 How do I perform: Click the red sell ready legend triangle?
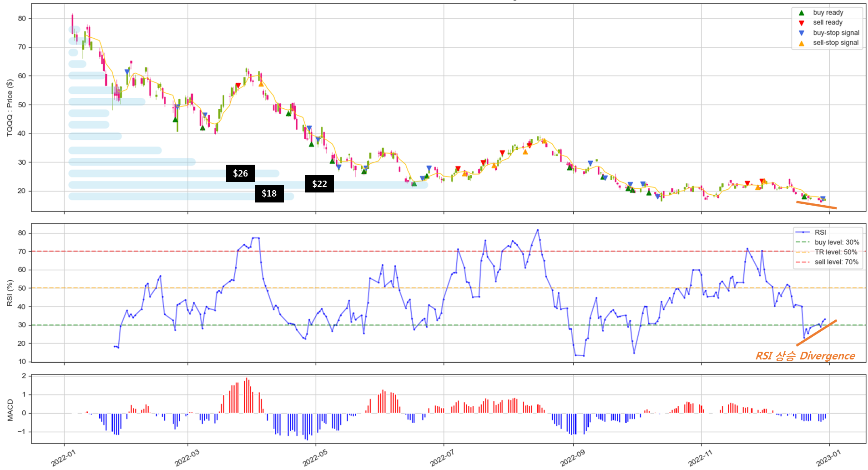pos(802,23)
